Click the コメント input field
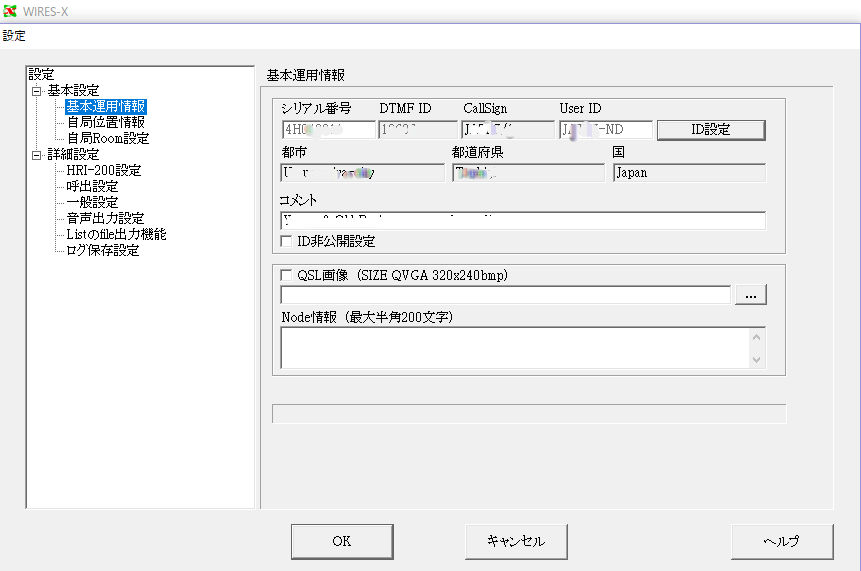861x571 pixels. pos(523,221)
